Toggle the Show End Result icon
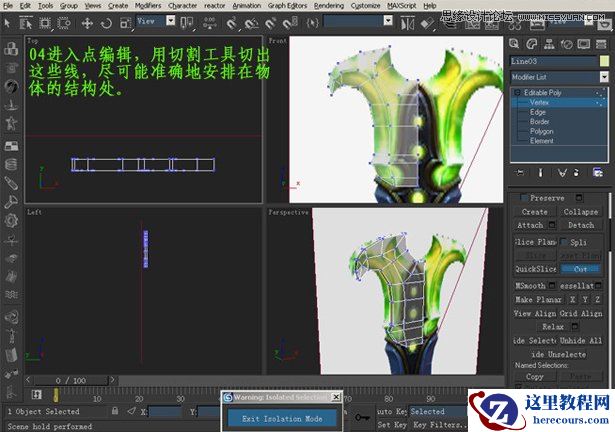 point(540,173)
